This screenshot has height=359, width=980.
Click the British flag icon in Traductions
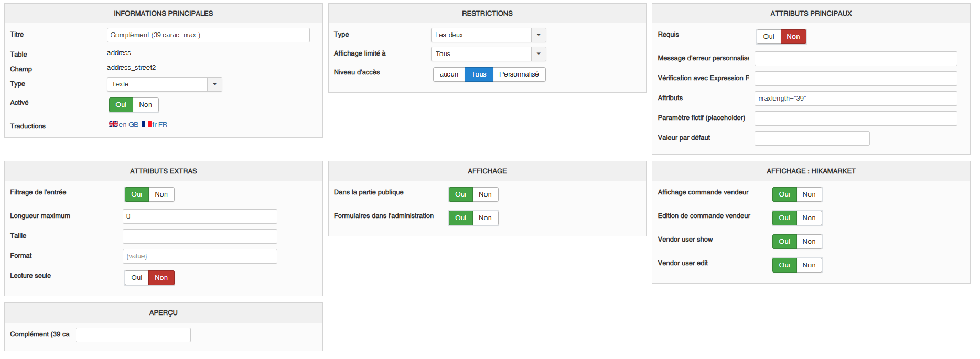[x=113, y=124]
